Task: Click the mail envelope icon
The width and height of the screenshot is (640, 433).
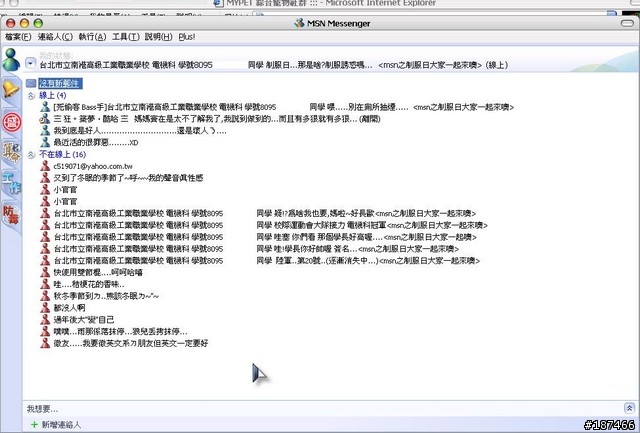Action: [31, 84]
